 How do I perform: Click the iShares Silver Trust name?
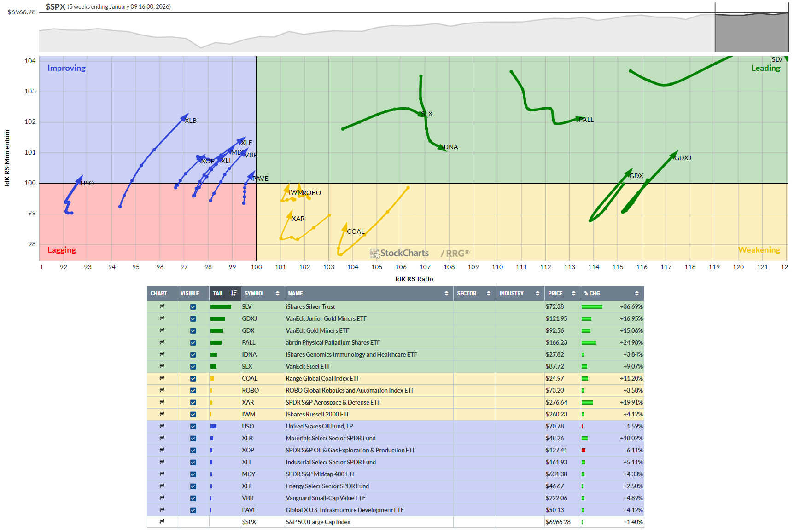pyautogui.click(x=310, y=306)
